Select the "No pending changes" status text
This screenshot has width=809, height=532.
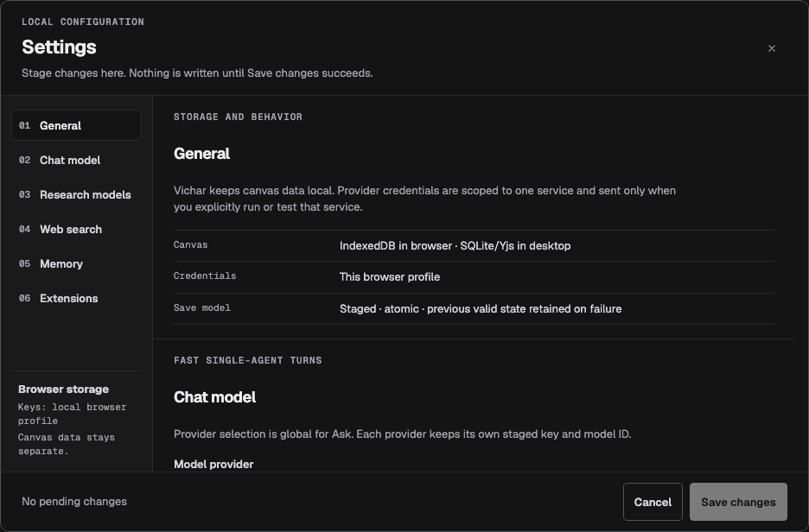pyautogui.click(x=74, y=502)
